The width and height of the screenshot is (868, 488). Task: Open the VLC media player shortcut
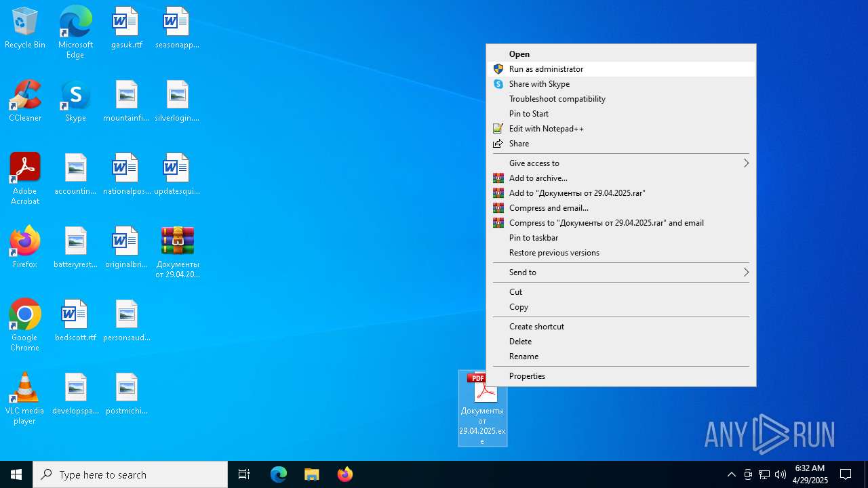pos(25,399)
